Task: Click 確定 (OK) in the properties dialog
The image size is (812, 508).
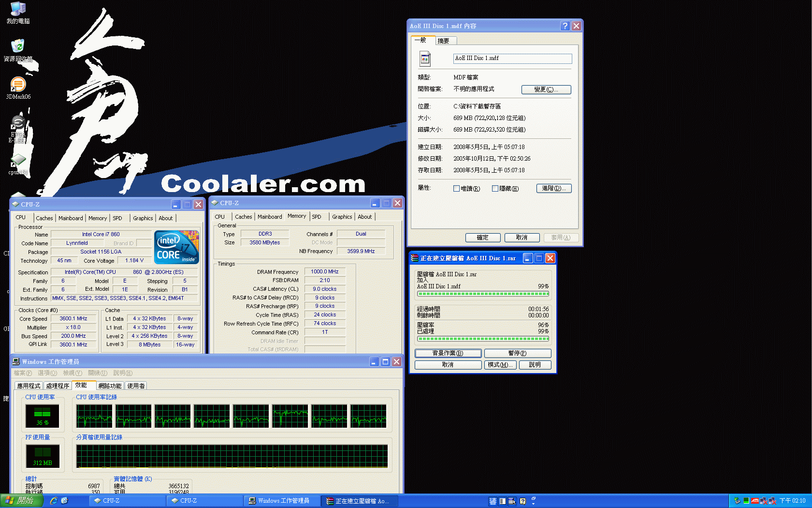Action: tap(483, 238)
